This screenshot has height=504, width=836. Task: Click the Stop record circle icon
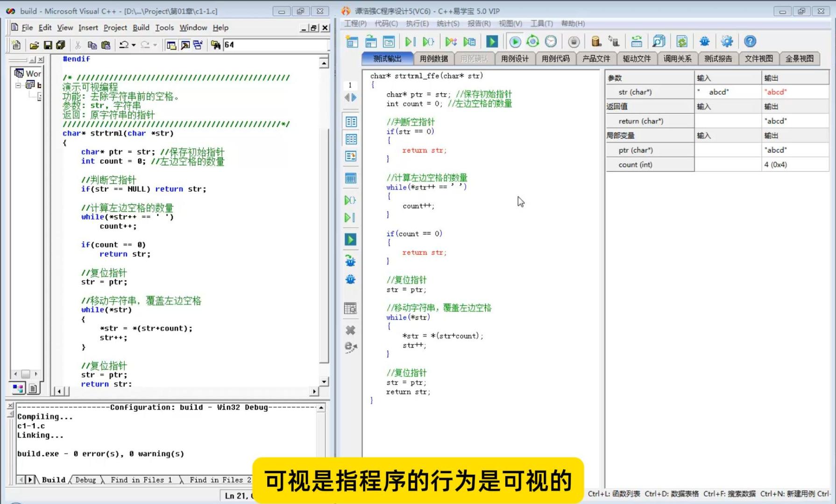(574, 42)
